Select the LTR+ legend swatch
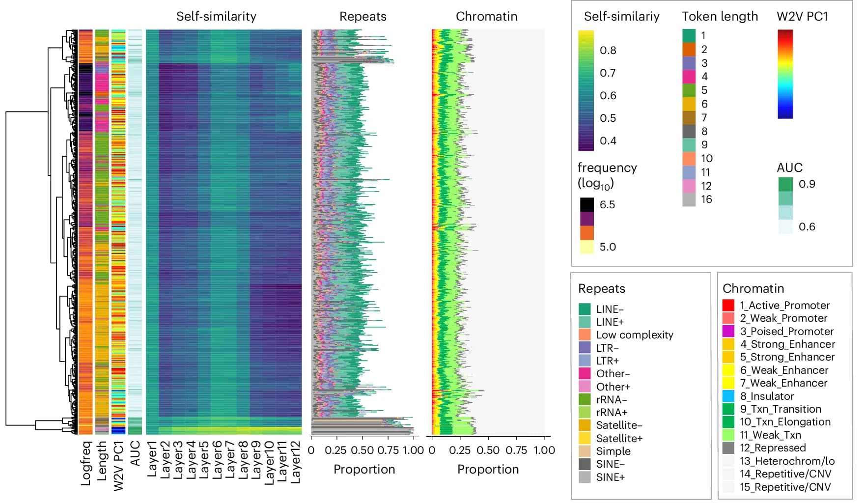This screenshot has width=865, height=504. point(585,361)
